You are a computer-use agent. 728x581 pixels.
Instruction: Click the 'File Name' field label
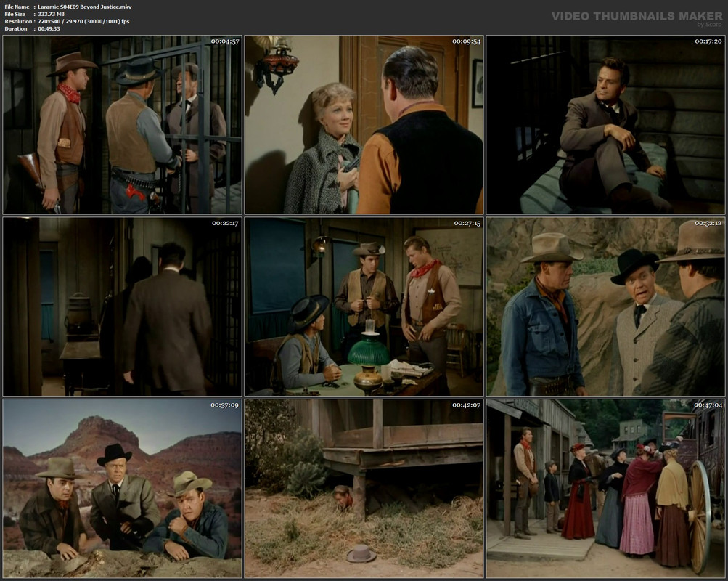(x=17, y=7)
